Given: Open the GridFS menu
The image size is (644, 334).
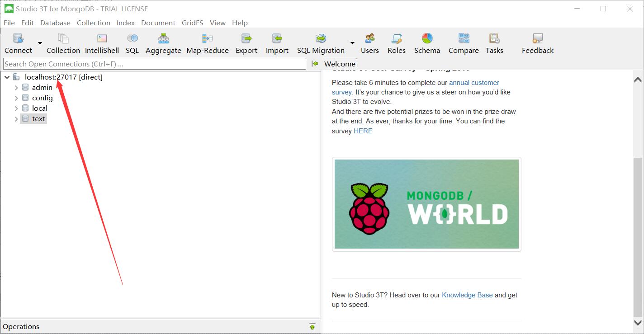Looking at the screenshot, I should 193,23.
